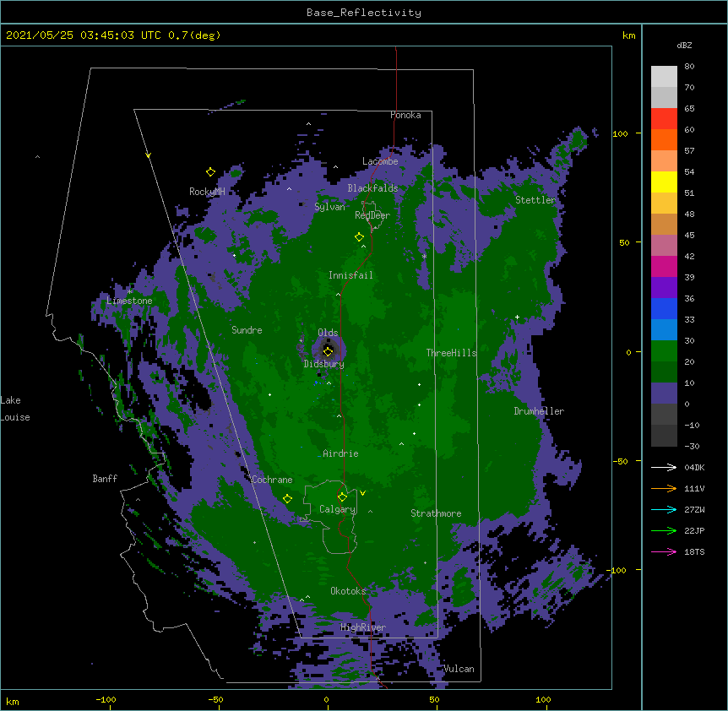Click the Stettler label on map
Image resolution: width=728 pixels, height=711 pixels.
(535, 200)
